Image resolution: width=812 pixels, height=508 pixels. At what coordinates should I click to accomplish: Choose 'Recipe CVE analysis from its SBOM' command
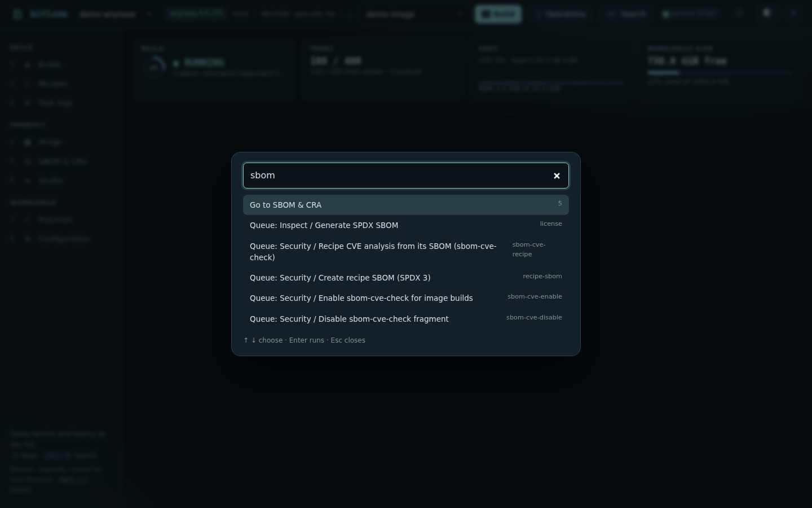click(x=406, y=252)
